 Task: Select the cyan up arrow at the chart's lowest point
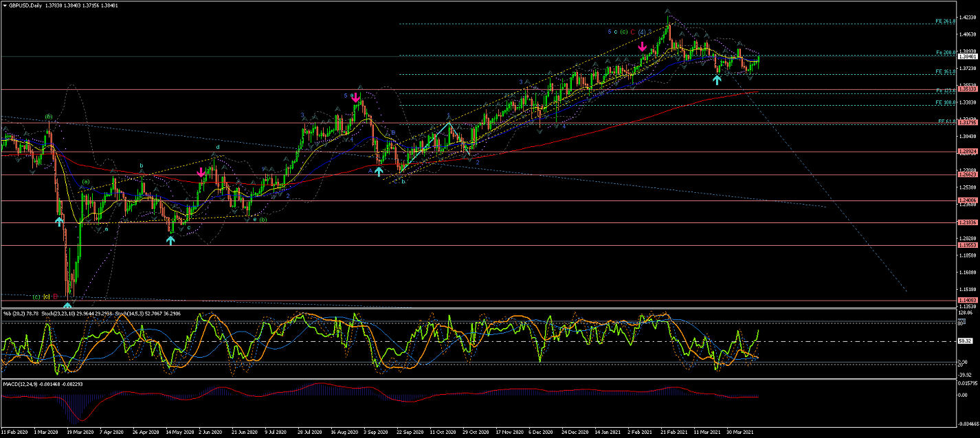point(67,306)
